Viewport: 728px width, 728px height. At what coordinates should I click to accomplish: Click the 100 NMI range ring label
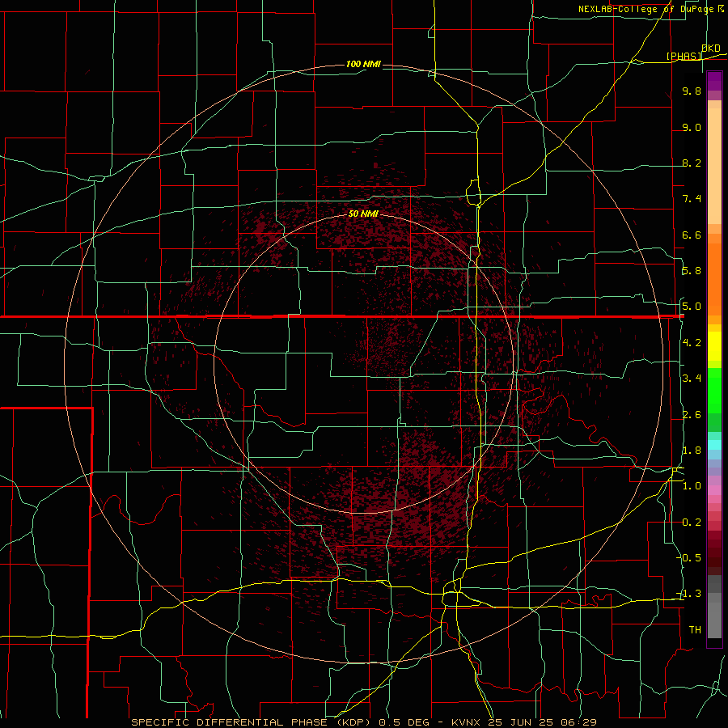click(363, 64)
